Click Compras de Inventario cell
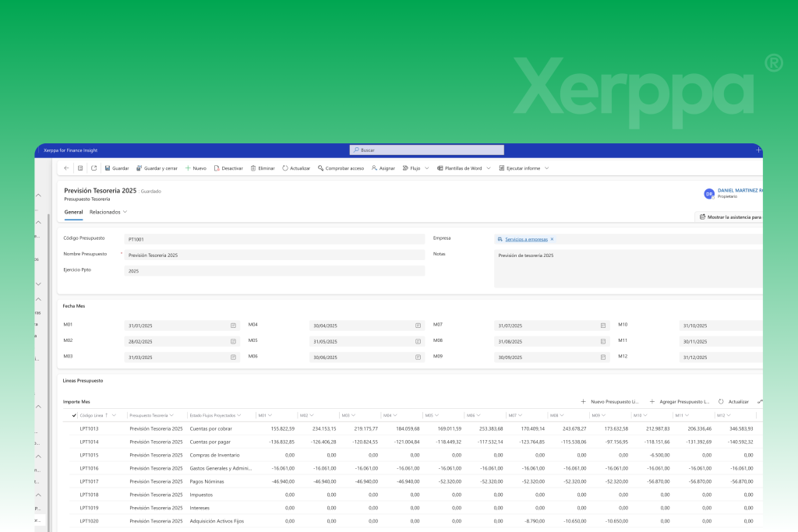The image size is (798, 532). (214, 455)
